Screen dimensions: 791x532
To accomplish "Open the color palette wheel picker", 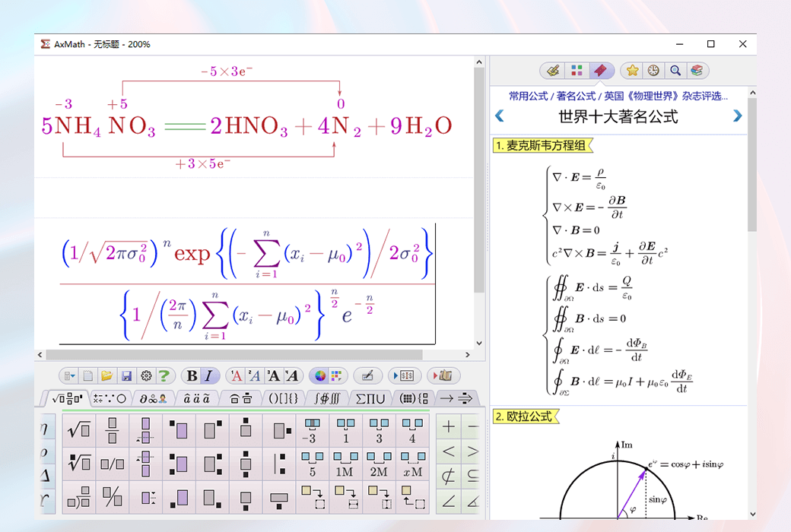I will (x=320, y=375).
